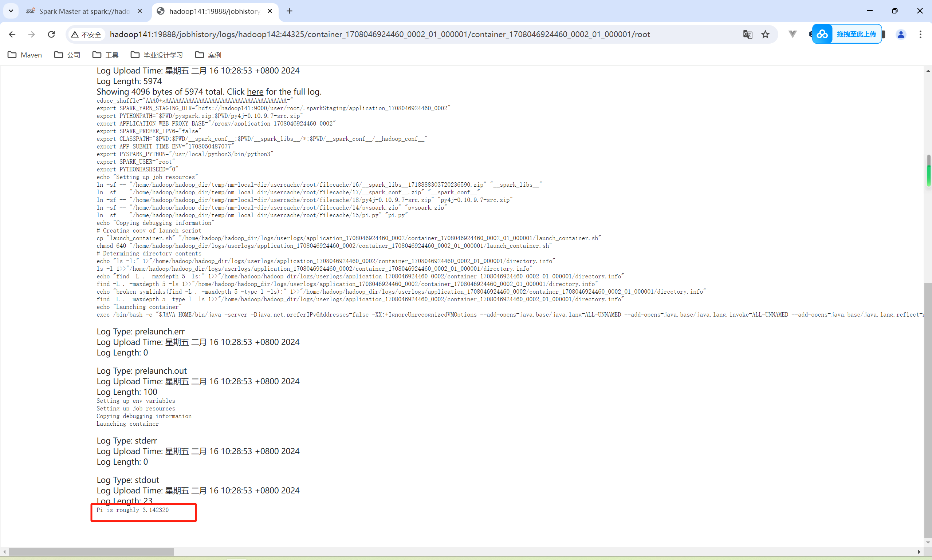This screenshot has width=932, height=560.
Task: Open the Chrome three-dot menu
Action: pos(920,34)
